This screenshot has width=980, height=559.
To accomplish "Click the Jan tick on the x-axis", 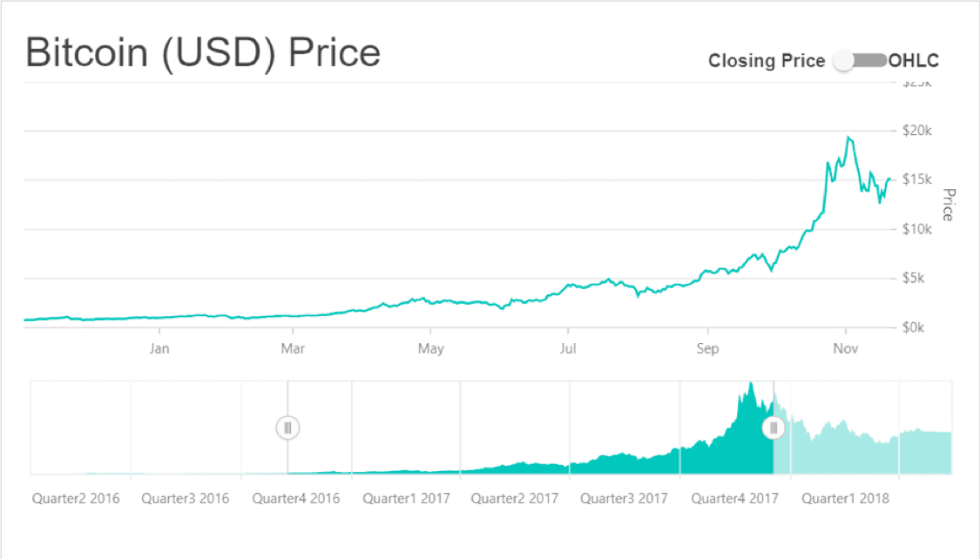I will [159, 348].
